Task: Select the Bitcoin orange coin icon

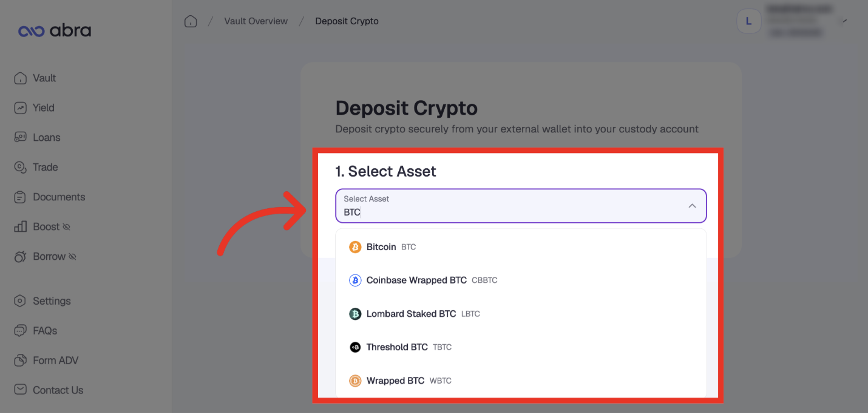Action: click(355, 247)
